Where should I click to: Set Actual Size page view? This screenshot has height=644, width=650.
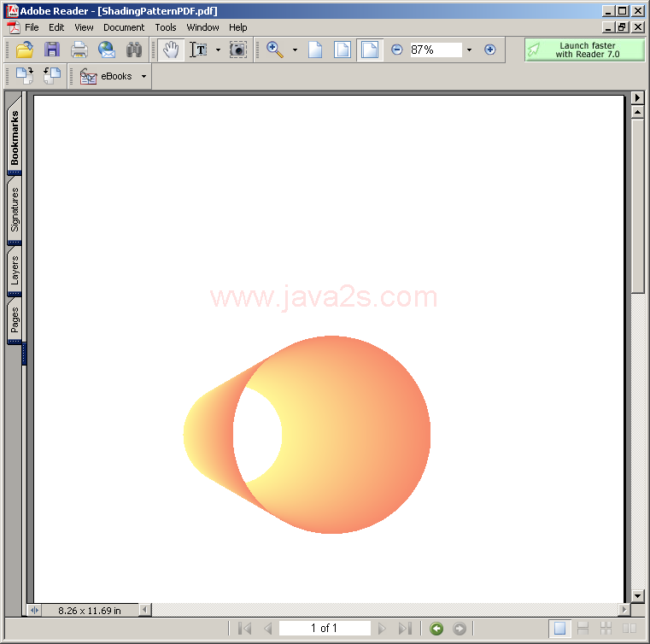point(315,50)
